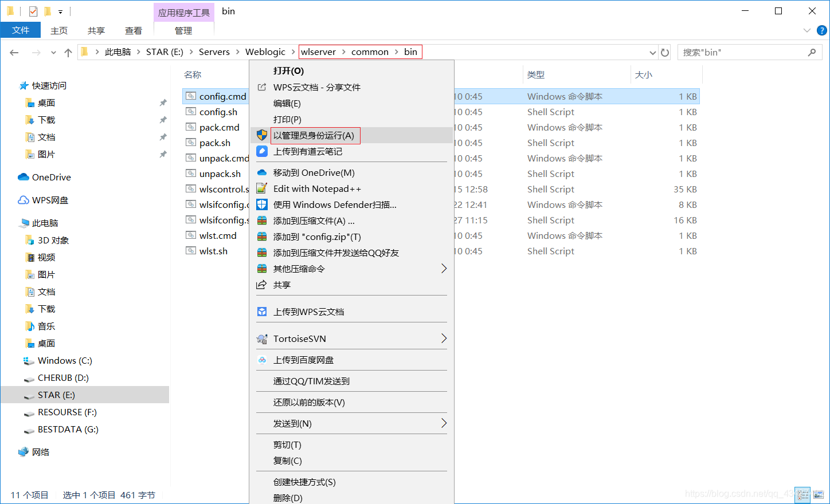Click the STAR (E:) breadcrumb segment
Image resolution: width=830 pixels, height=504 pixels.
165,52
